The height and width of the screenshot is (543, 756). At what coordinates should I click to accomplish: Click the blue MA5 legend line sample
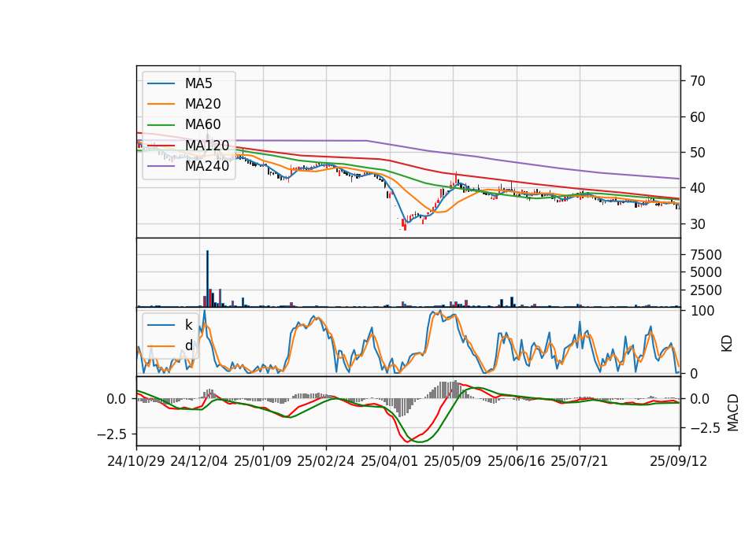tap(161, 83)
